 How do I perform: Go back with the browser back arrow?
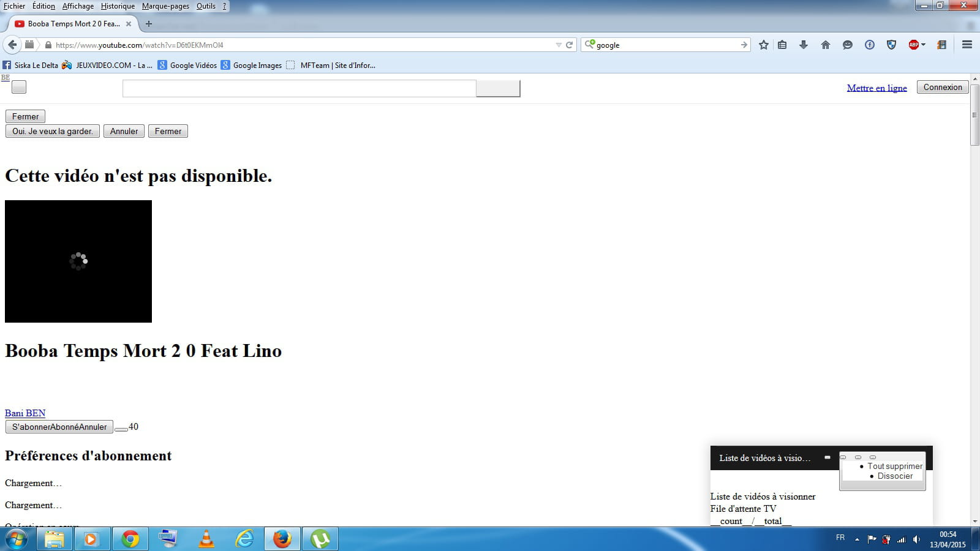(12, 45)
